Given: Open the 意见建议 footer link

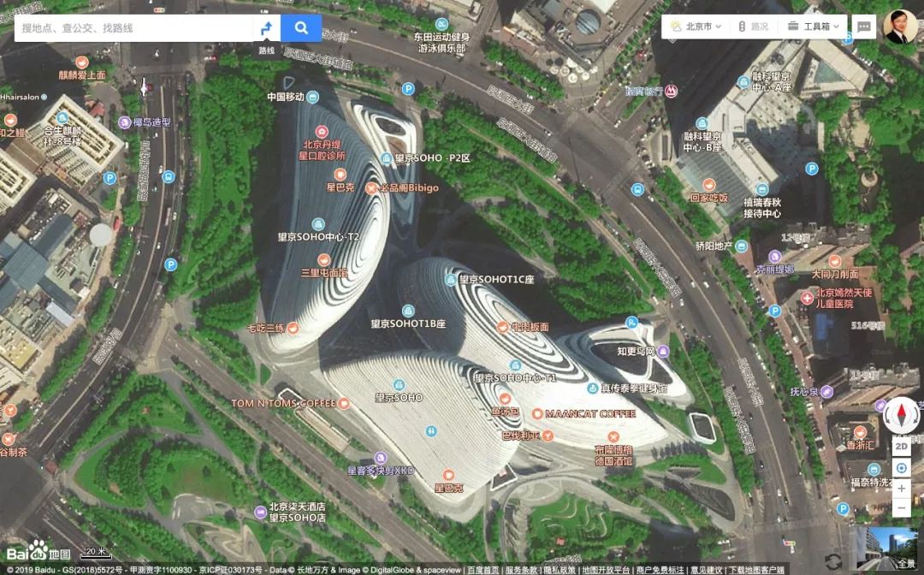Looking at the screenshot, I should pos(706,570).
